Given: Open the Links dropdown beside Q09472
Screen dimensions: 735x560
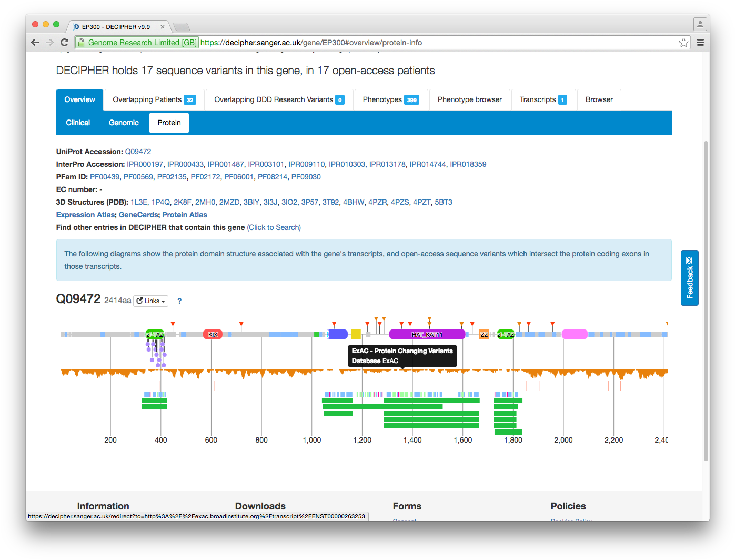Looking at the screenshot, I should coord(150,301).
